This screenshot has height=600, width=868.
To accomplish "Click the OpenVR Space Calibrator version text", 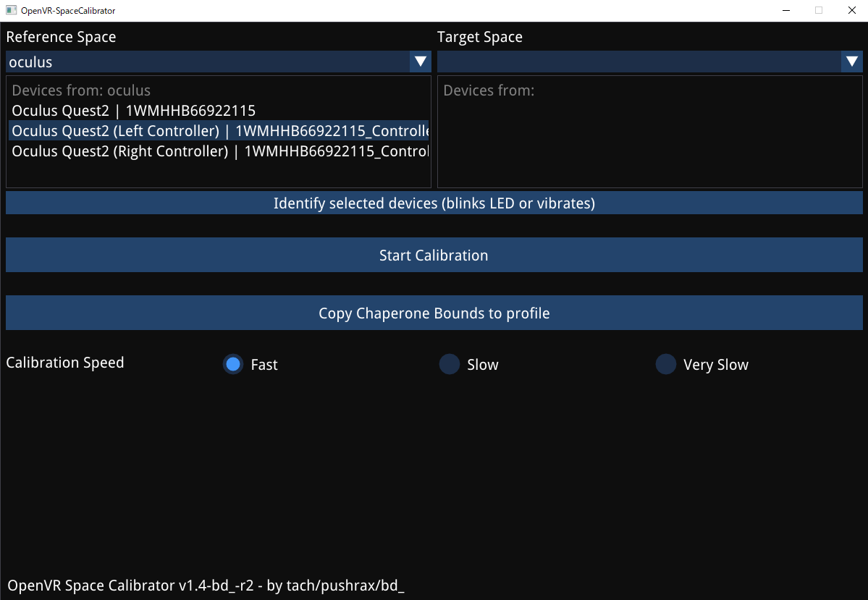I will pyautogui.click(x=206, y=585).
